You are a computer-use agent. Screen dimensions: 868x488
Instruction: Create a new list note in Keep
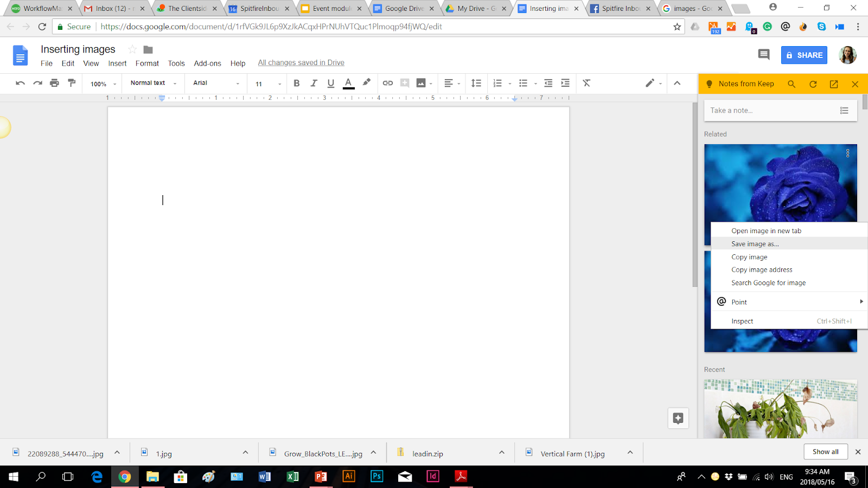(x=844, y=110)
